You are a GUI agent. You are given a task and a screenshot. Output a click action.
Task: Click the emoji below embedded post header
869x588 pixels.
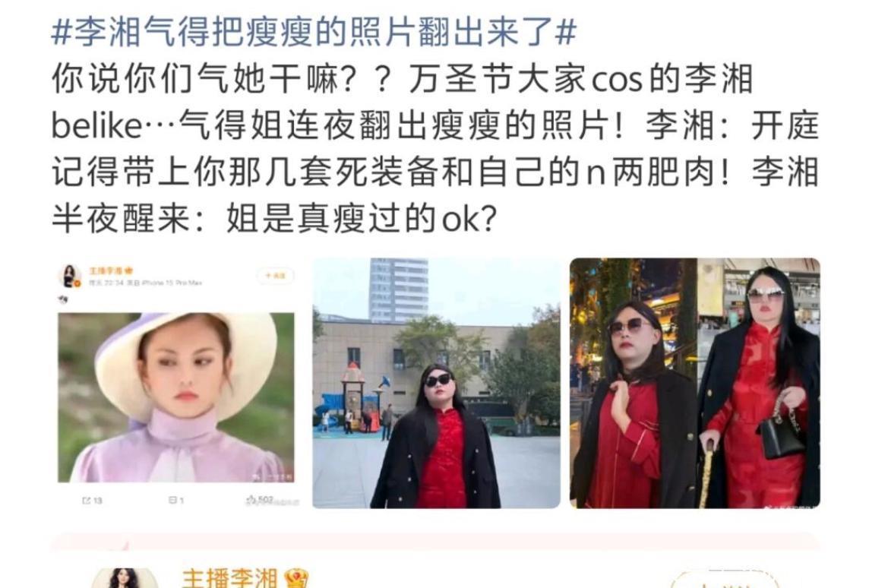63,300
